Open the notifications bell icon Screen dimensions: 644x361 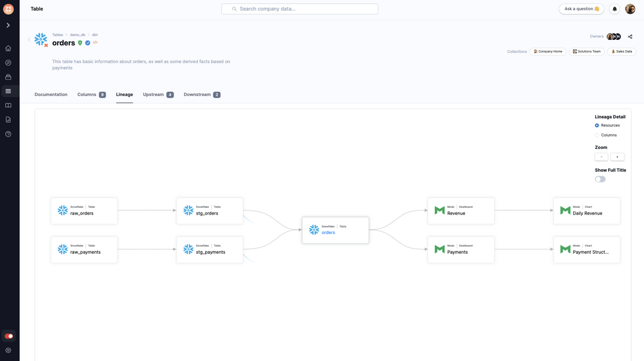click(614, 8)
